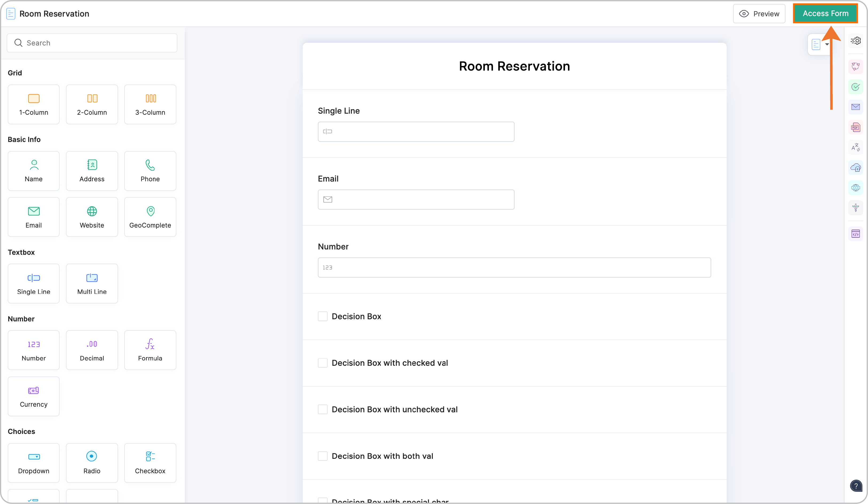Toggle the Decision Box checkbox
The height and width of the screenshot is (504, 868).
[322, 317]
